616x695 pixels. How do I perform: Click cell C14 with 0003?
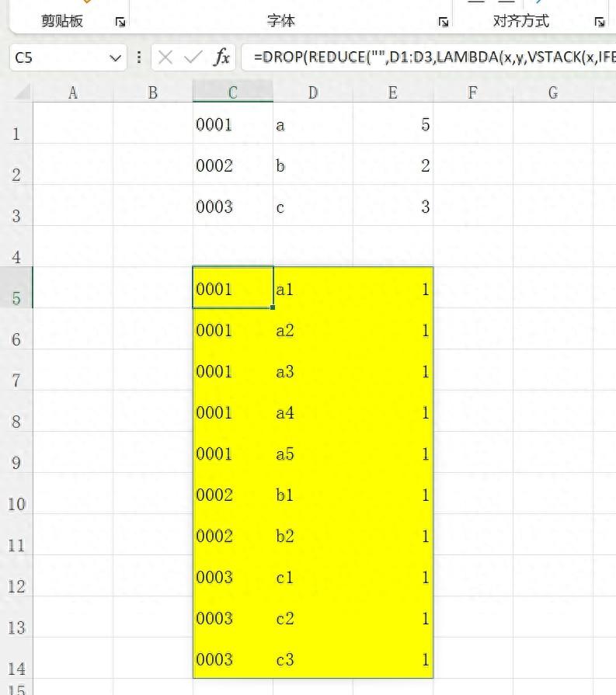233,658
